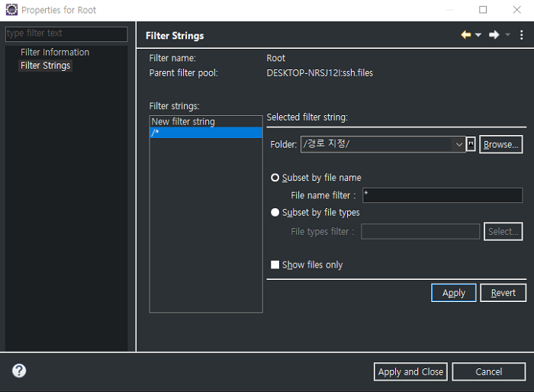This screenshot has height=392, width=534.
Task: Select New filter string in the list
Action: [x=183, y=122]
